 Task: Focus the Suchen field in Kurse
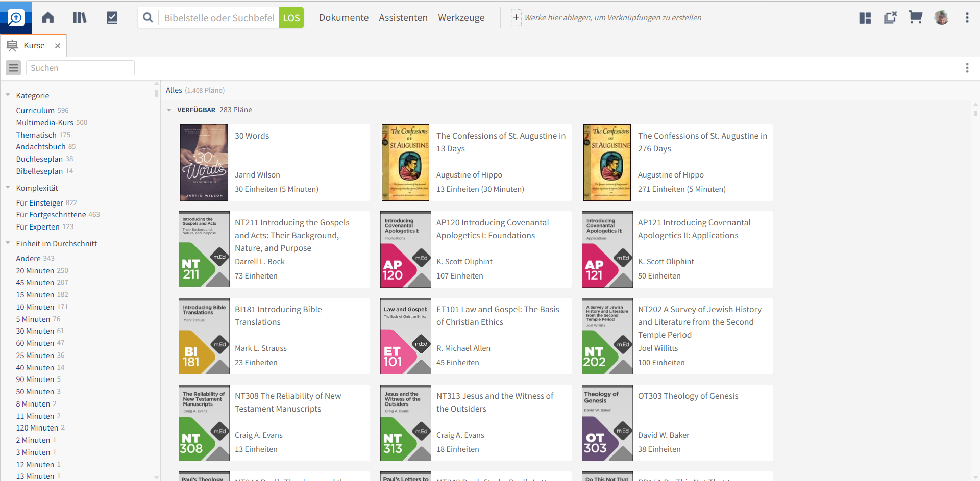click(x=80, y=68)
